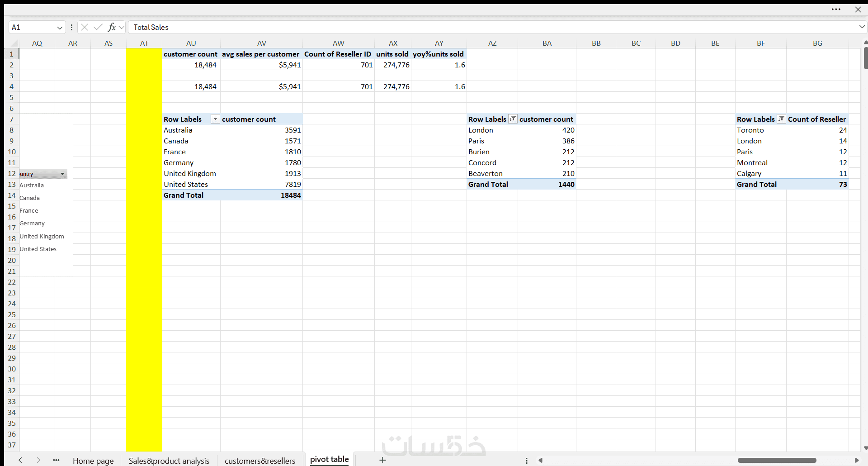Open the Sales&product analysis sheet
The image size is (868, 466).
pyautogui.click(x=169, y=461)
